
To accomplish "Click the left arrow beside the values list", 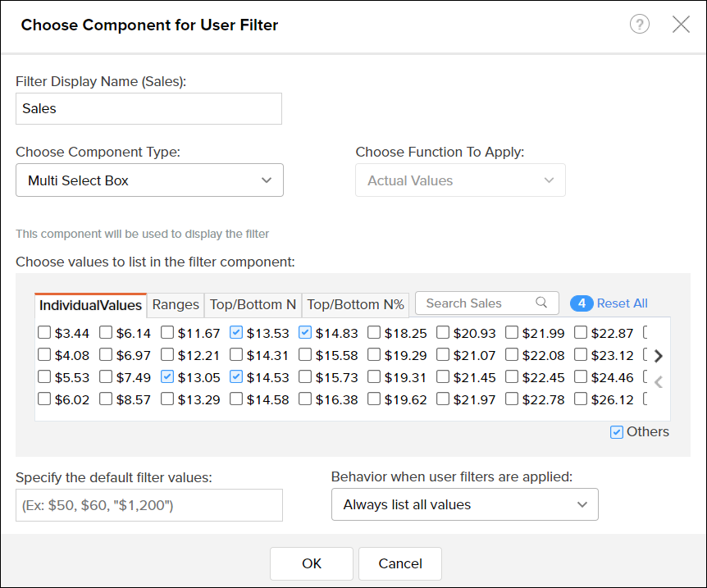I will (658, 381).
